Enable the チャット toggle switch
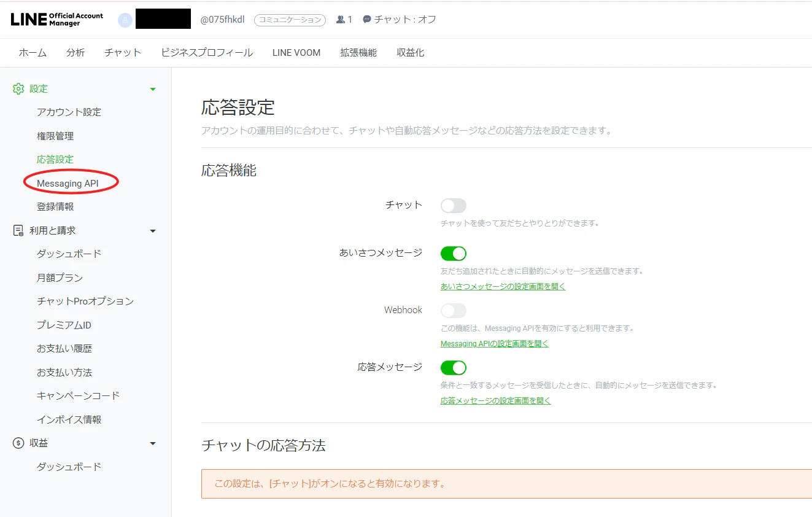The image size is (812, 517). click(x=454, y=206)
